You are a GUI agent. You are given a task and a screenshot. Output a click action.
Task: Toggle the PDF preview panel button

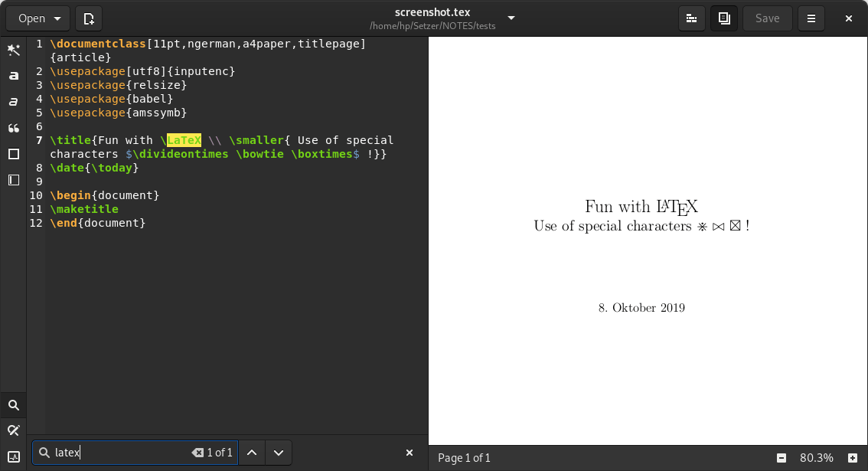click(724, 18)
